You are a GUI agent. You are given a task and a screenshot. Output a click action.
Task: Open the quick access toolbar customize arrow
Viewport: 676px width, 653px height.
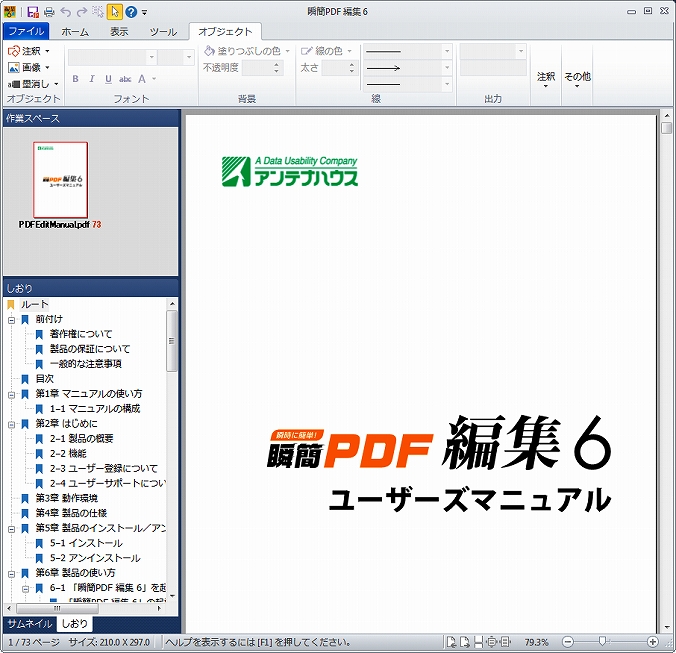[144, 12]
